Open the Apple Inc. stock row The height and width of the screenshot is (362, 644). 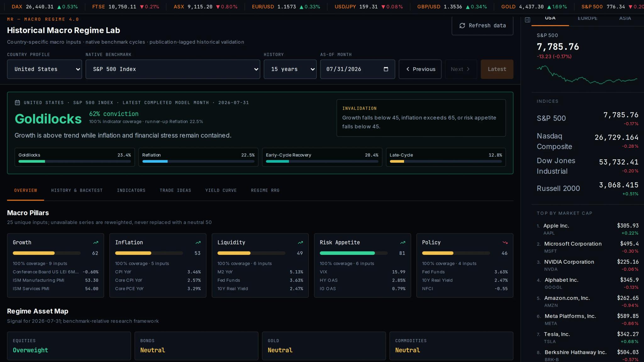pyautogui.click(x=587, y=229)
